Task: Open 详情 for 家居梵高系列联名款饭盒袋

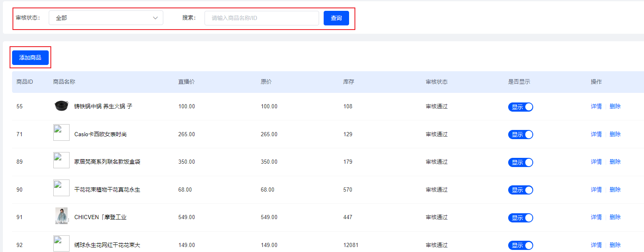Action: pos(596,162)
